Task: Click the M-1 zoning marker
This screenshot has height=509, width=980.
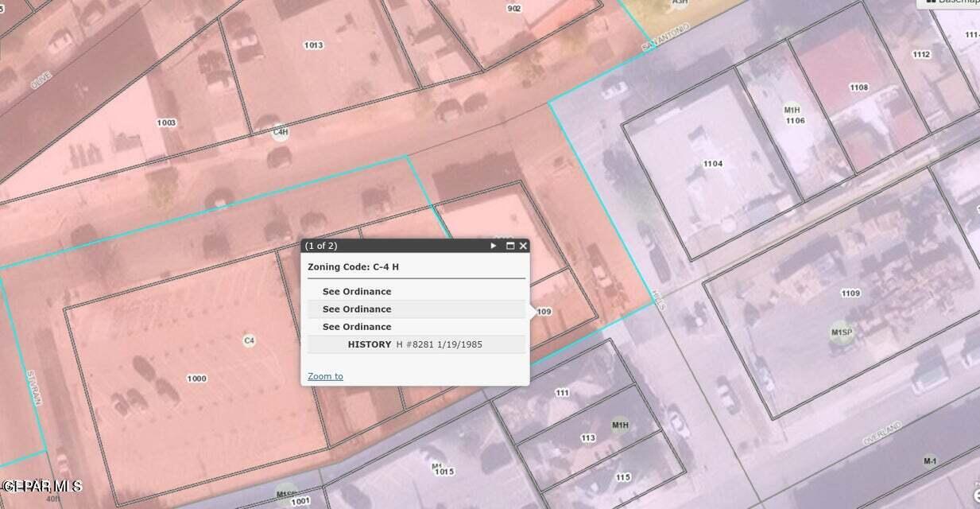Action: click(x=930, y=460)
